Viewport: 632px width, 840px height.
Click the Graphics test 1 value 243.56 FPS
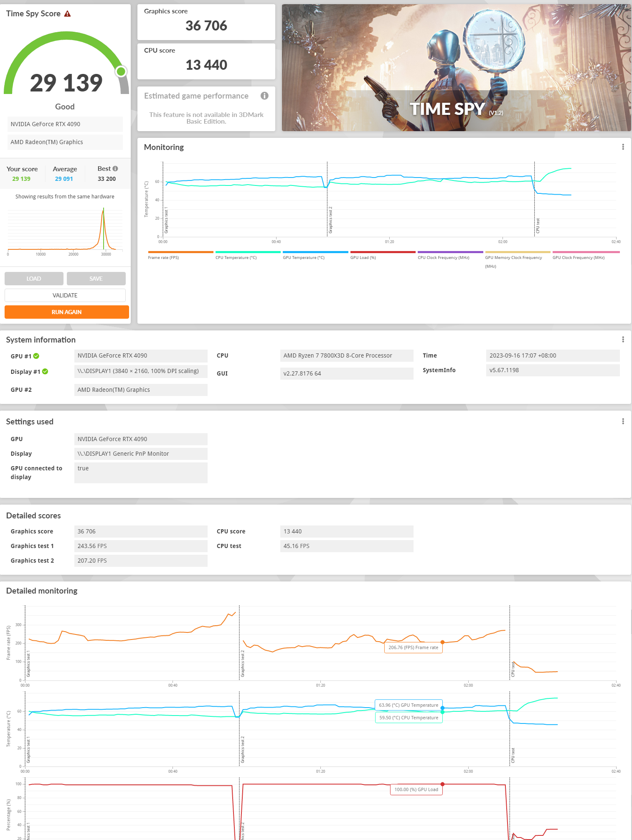click(141, 546)
